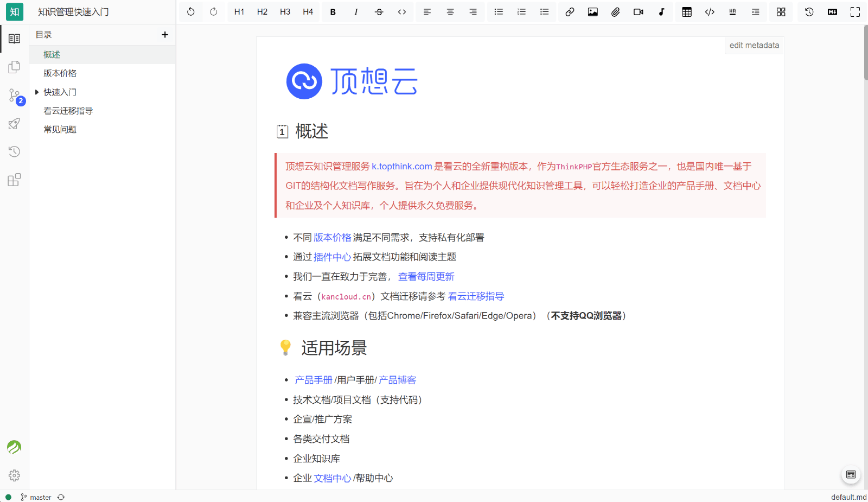Attach a file using the paperclip icon
The width and height of the screenshot is (868, 502).
(x=615, y=11)
